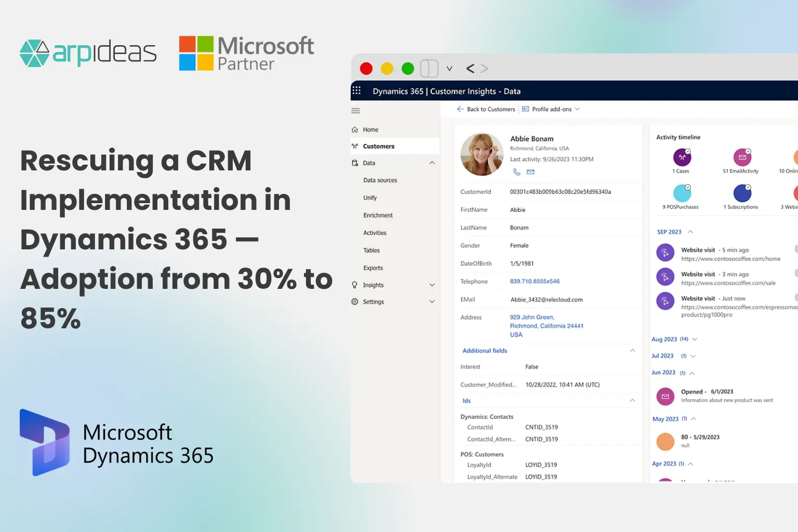Open Data sources page
The width and height of the screenshot is (798, 532).
point(380,180)
